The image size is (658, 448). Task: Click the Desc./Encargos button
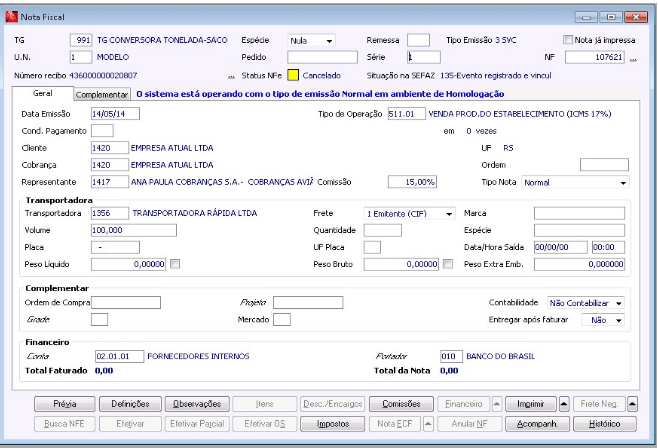click(333, 404)
